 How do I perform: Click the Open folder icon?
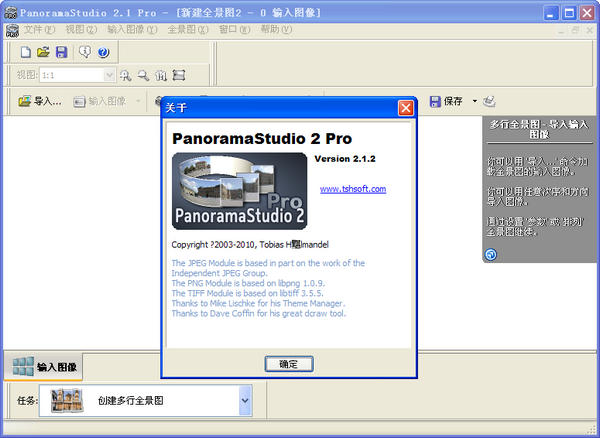coord(43,52)
